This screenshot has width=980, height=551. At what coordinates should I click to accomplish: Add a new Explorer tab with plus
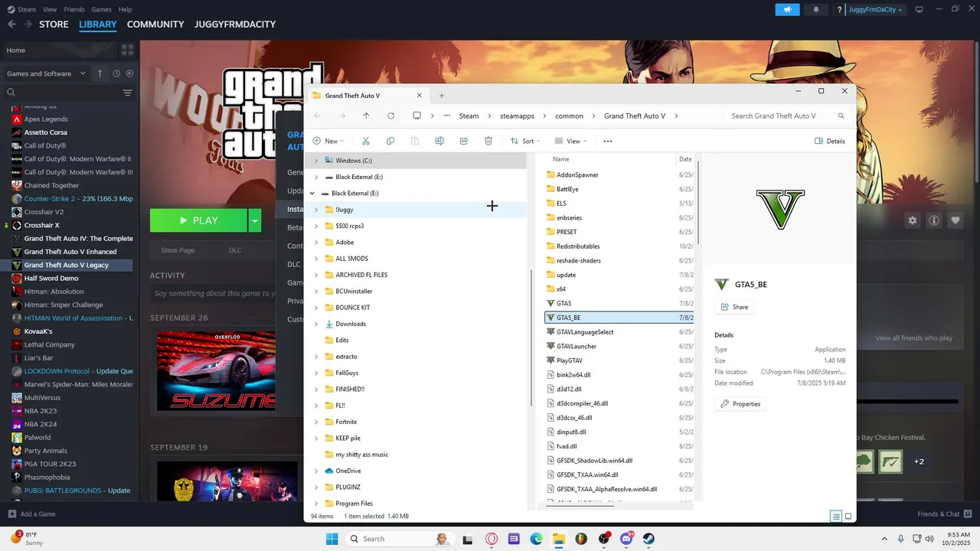point(442,96)
